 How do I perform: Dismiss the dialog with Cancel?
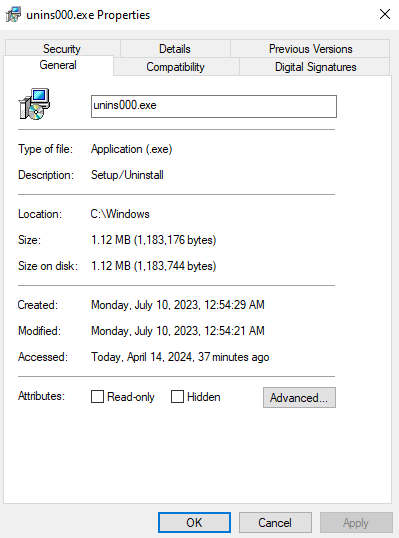[275, 523]
